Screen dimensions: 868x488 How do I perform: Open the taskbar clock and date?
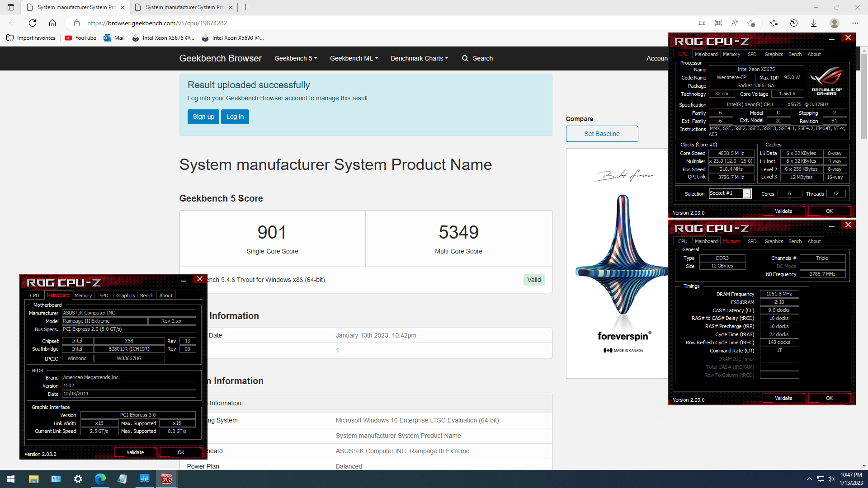(x=851, y=479)
